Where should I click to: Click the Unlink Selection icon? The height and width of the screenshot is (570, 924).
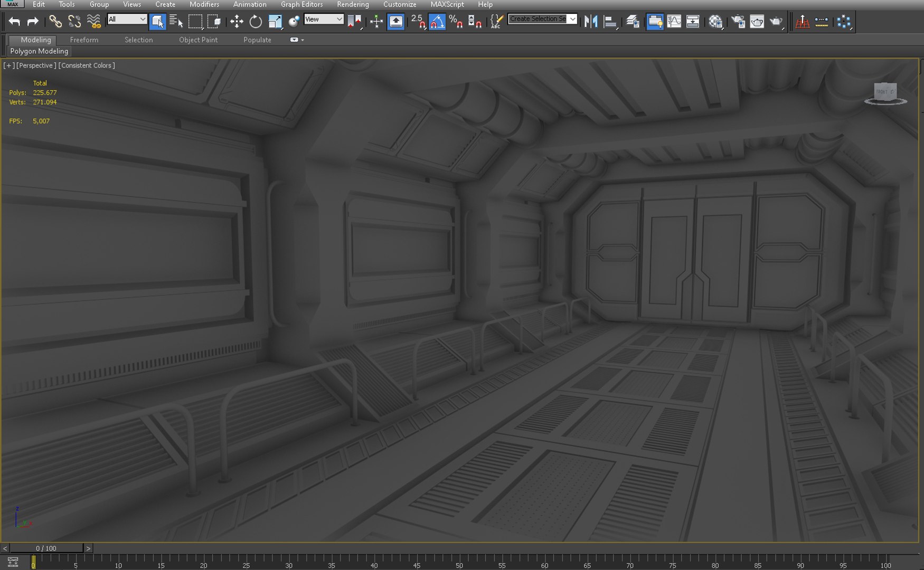tap(74, 22)
